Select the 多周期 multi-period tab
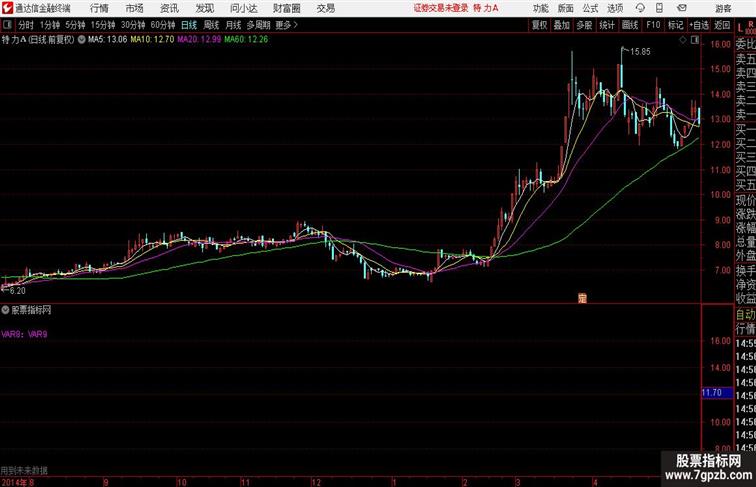Viewport: 756px width, 487px height. (x=258, y=25)
